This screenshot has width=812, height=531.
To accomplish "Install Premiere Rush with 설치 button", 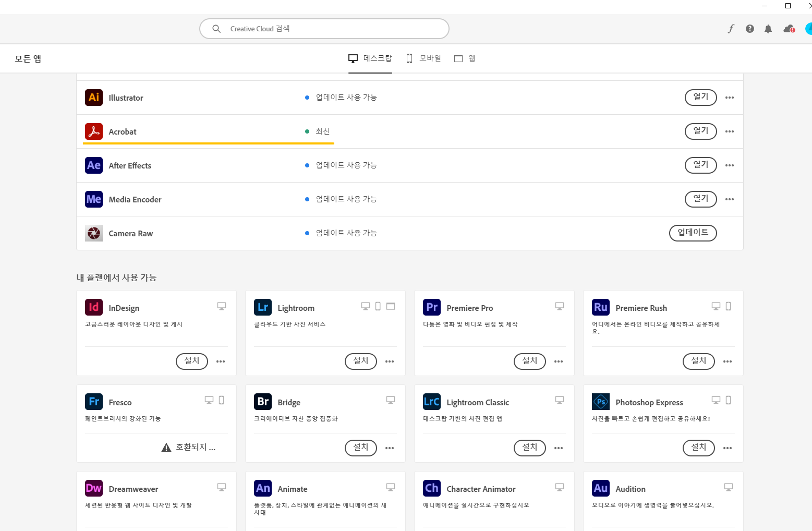I will pos(699,361).
